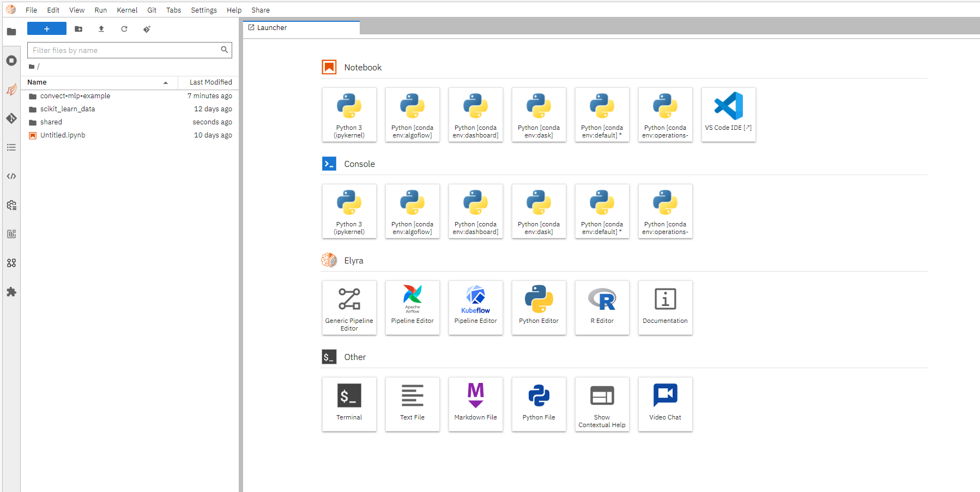This screenshot has height=492, width=980.
Task: Start Python conda env:operations console
Action: (666, 211)
